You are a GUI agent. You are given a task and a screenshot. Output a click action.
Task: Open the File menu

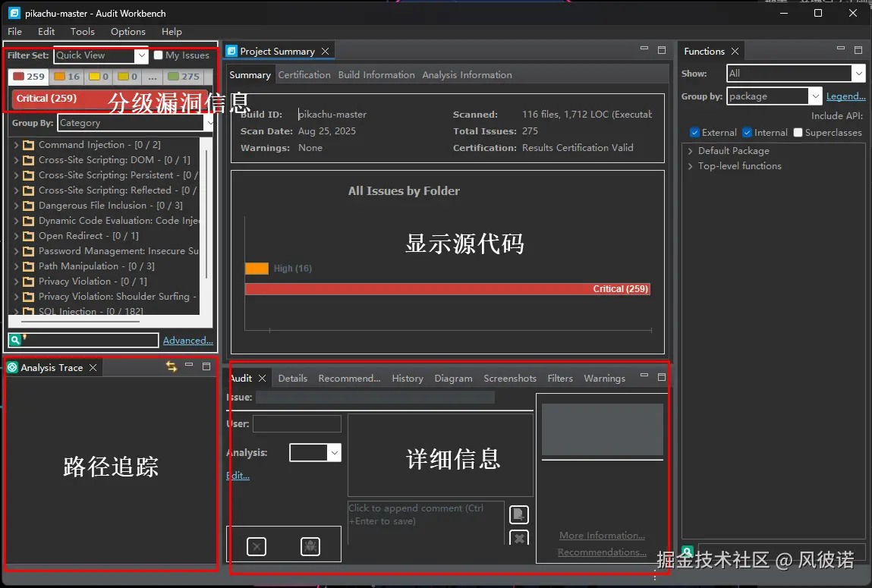coord(14,32)
